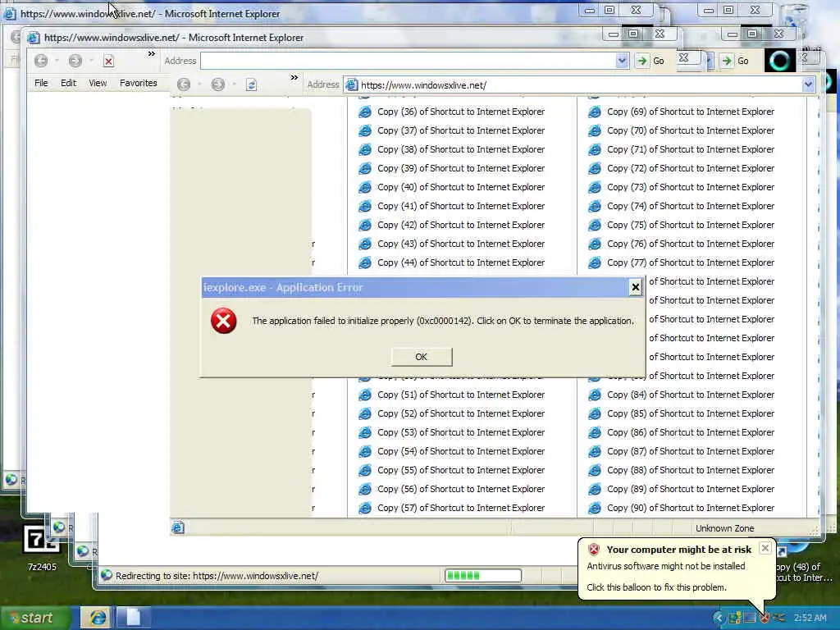Select Copy (75) of Shortcut to Internet Explorer
Screen dimensions: 840x630
pyautogui.click(x=682, y=225)
